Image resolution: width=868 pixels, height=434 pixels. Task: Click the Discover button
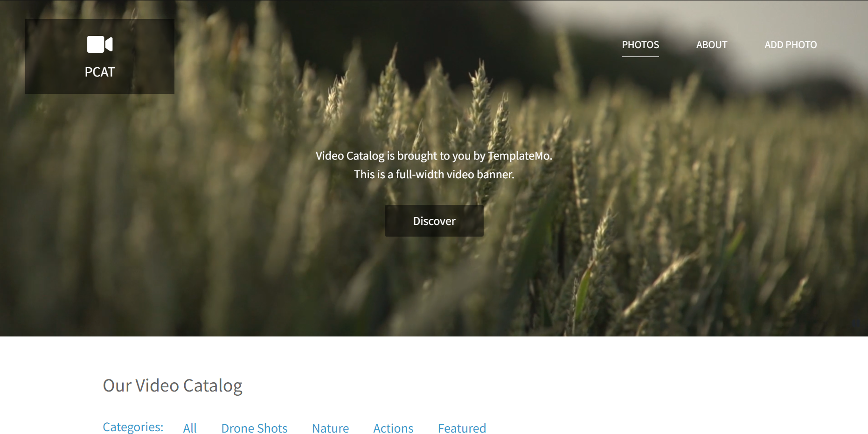[434, 221]
